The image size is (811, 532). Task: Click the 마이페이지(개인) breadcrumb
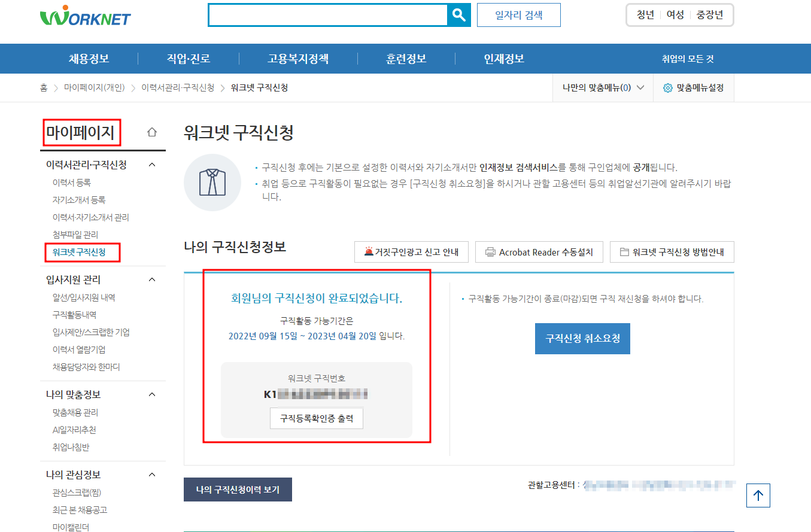(94, 88)
